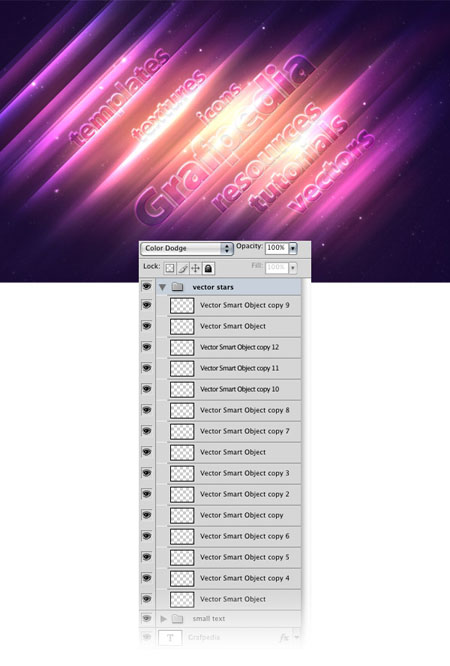Click thumbnail of Vector Smart Object copy 5
The width and height of the screenshot is (450, 666).
[182, 557]
